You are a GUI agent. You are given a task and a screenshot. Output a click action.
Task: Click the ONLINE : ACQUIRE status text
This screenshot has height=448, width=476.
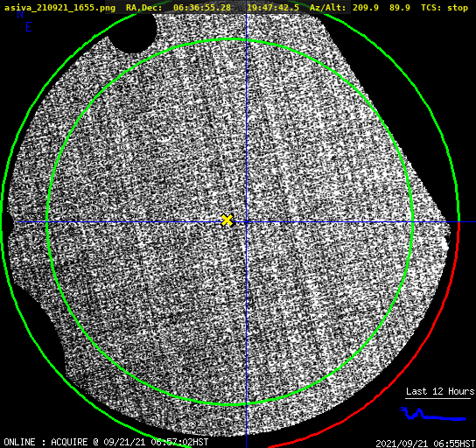coord(45,442)
